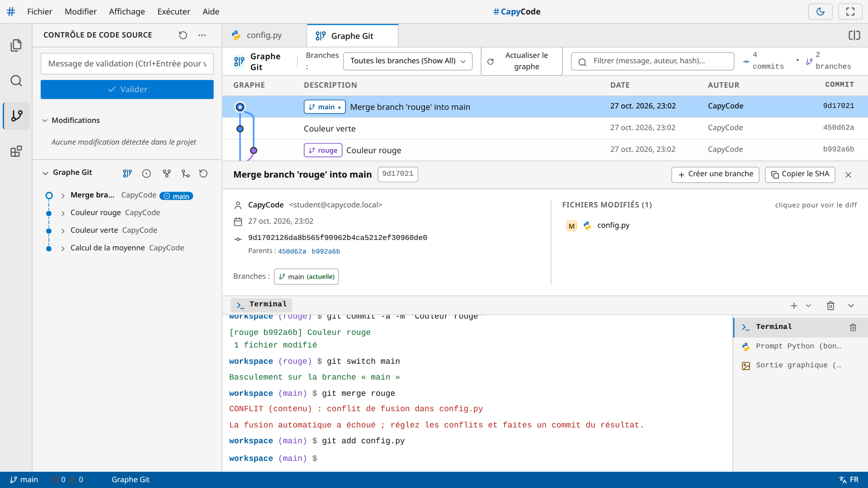Kill Terminal entry via its trash icon in list
This screenshot has width=868, height=488.
[x=853, y=328]
